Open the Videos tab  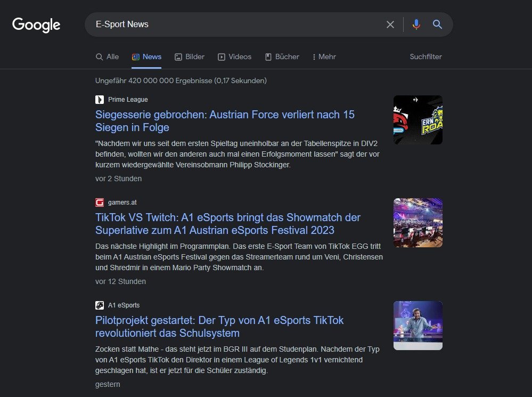(x=234, y=56)
